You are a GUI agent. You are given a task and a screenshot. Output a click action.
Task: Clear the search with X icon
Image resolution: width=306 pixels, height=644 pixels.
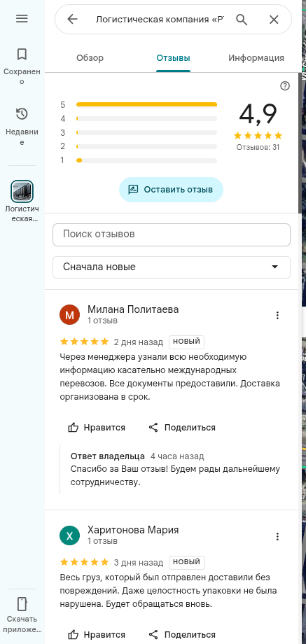274,20
